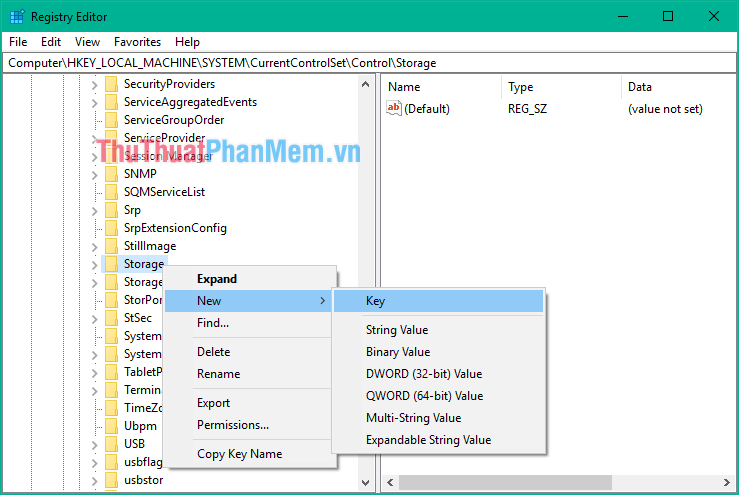
Task: Choose Expand in the context menu
Action: tap(250, 279)
